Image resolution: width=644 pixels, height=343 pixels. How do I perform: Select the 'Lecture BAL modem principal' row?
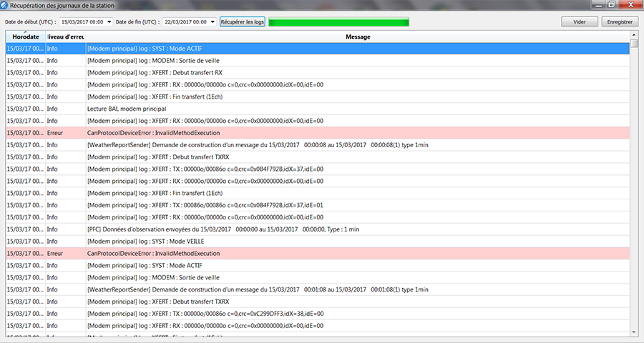point(286,109)
